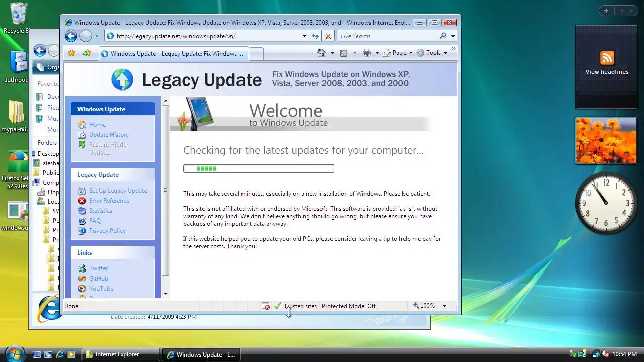Open the Favorites Center star icon
This screenshot has width=644, height=362.
click(71, 53)
